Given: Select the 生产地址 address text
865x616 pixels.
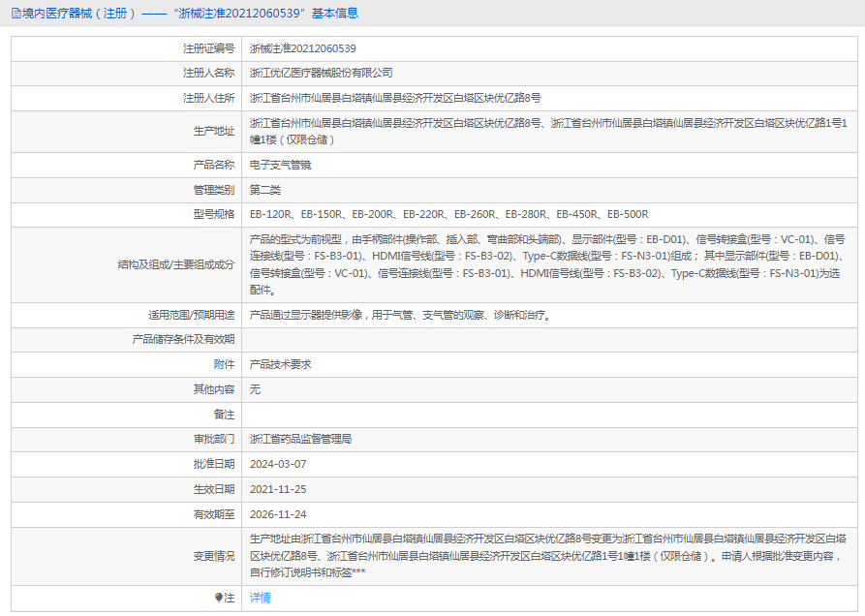Looking at the screenshot, I should pos(548,132).
